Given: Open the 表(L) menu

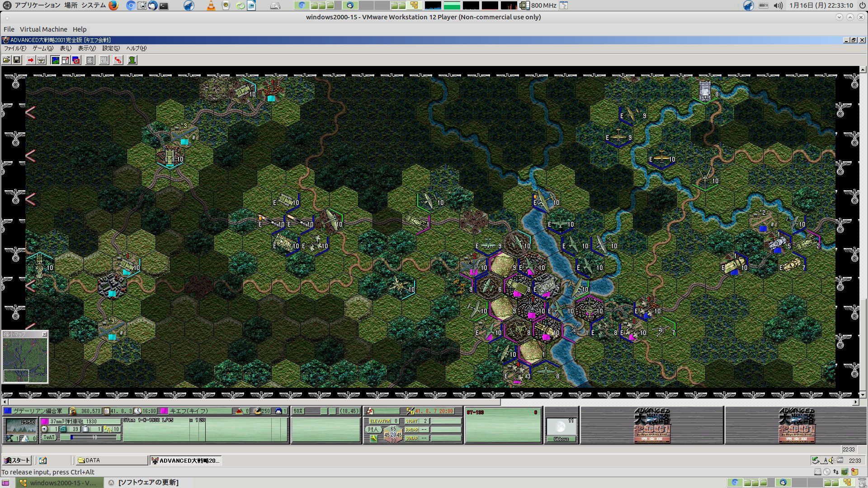Looking at the screenshot, I should pyautogui.click(x=66, y=48).
